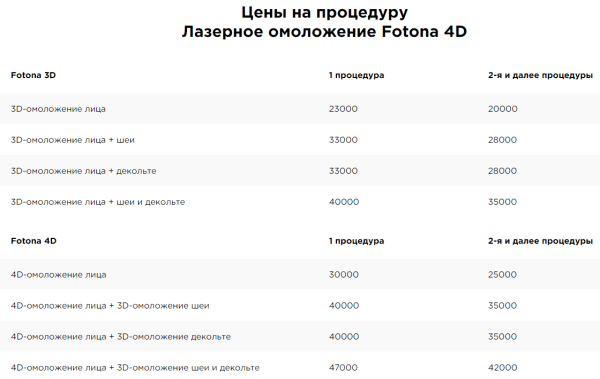
Task: Click the 4D лица + 3D-омоложение декольте label
Action: pos(121,337)
